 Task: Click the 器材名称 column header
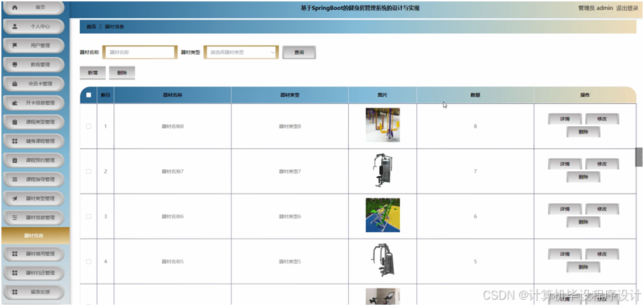[172, 95]
